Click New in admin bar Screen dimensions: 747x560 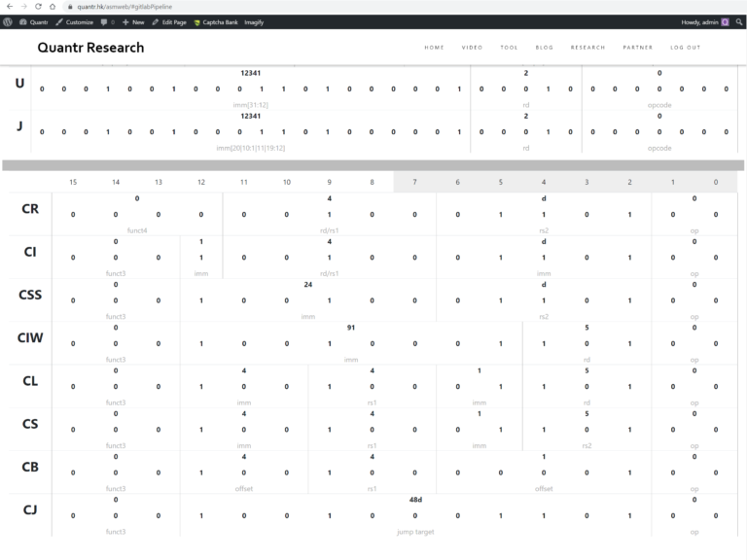point(133,22)
